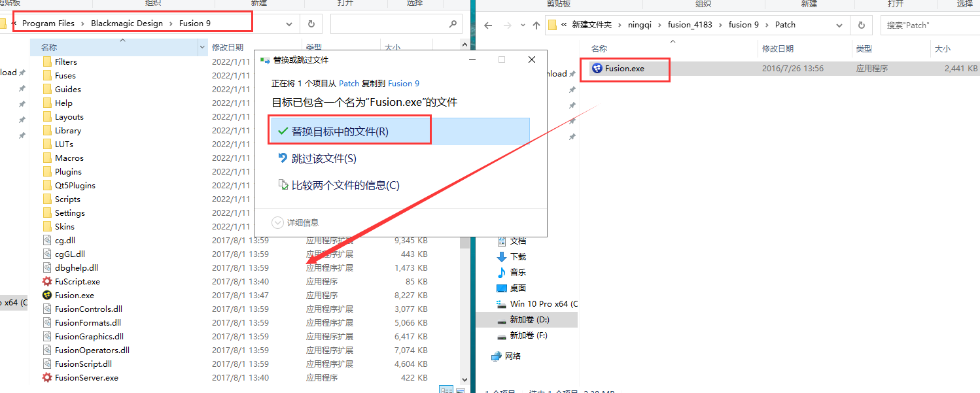
Task: Click the FusionGraphics.dll file icon
Action: click(x=47, y=336)
